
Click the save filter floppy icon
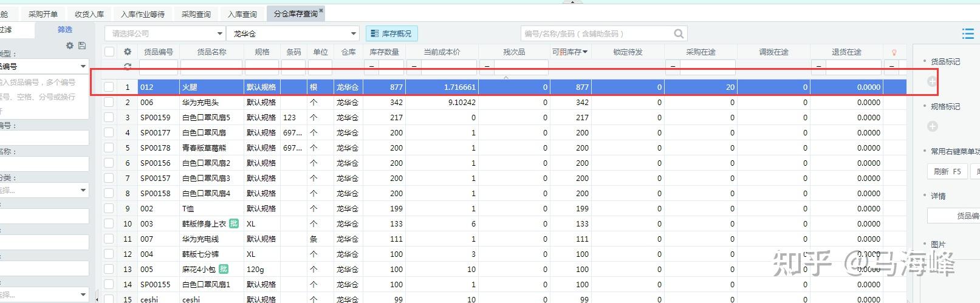point(82,46)
